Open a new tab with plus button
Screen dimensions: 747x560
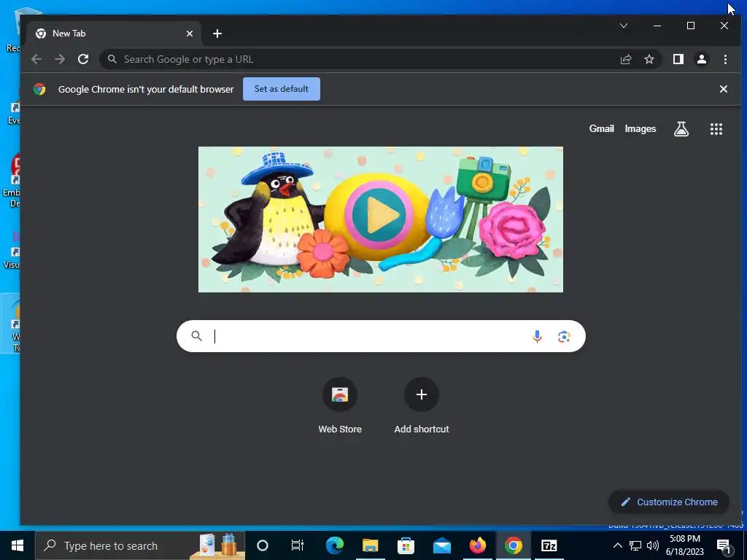pos(217,34)
